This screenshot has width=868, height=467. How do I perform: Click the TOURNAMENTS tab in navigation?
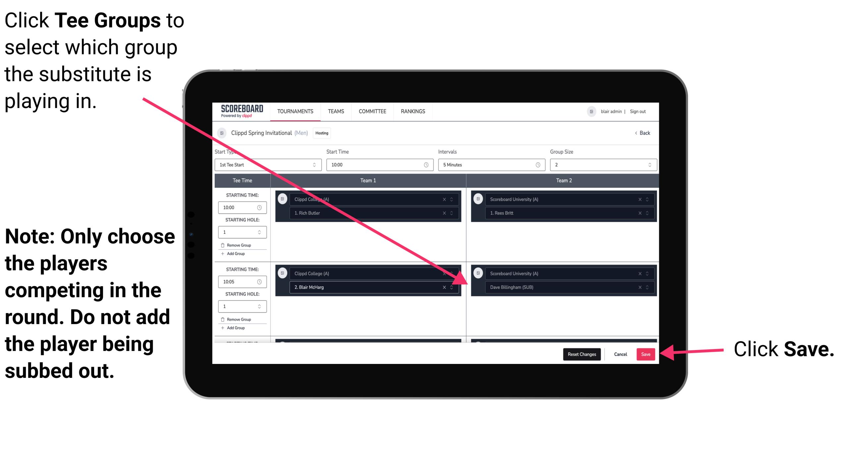[294, 111]
